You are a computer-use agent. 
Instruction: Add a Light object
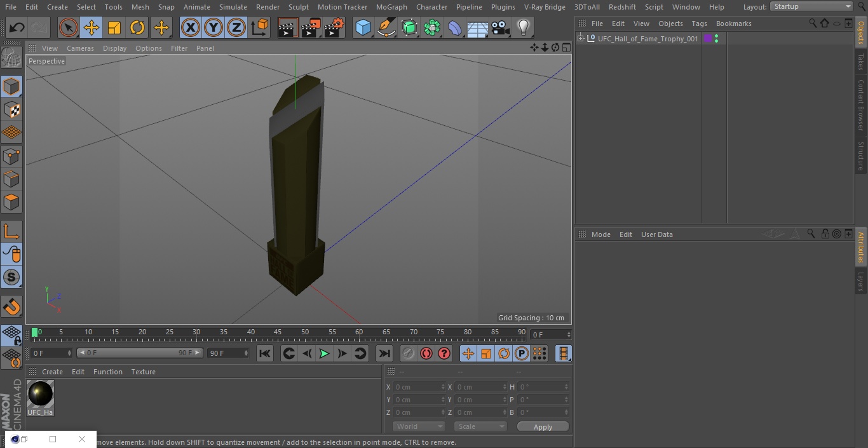click(x=524, y=28)
